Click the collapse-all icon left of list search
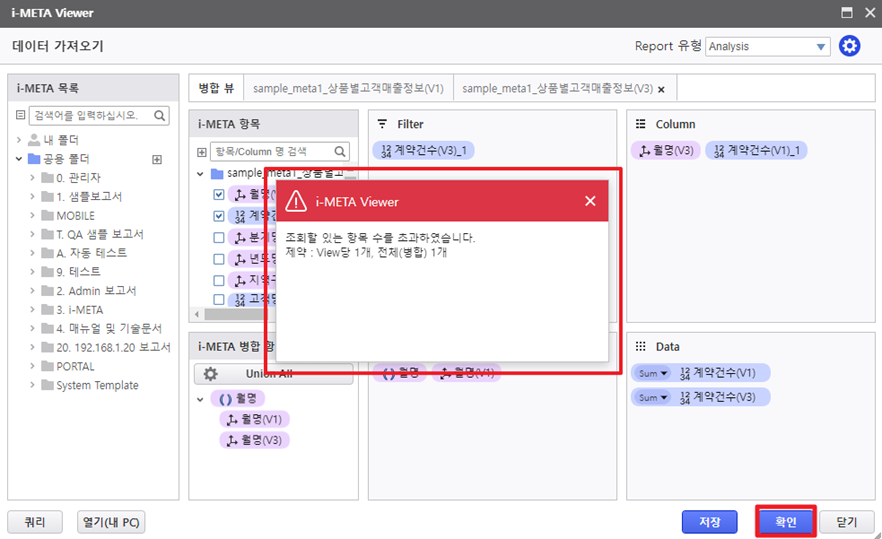 (20, 115)
